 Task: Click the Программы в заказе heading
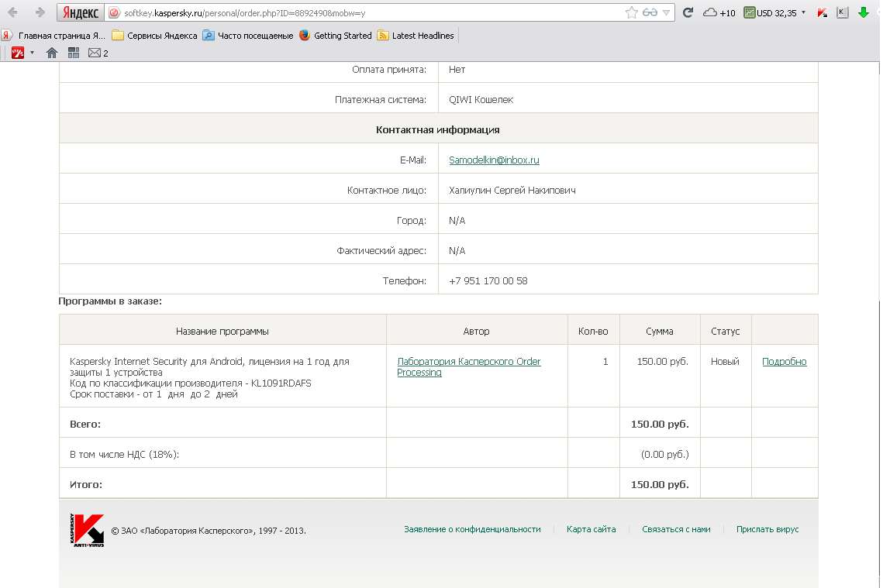(x=110, y=301)
